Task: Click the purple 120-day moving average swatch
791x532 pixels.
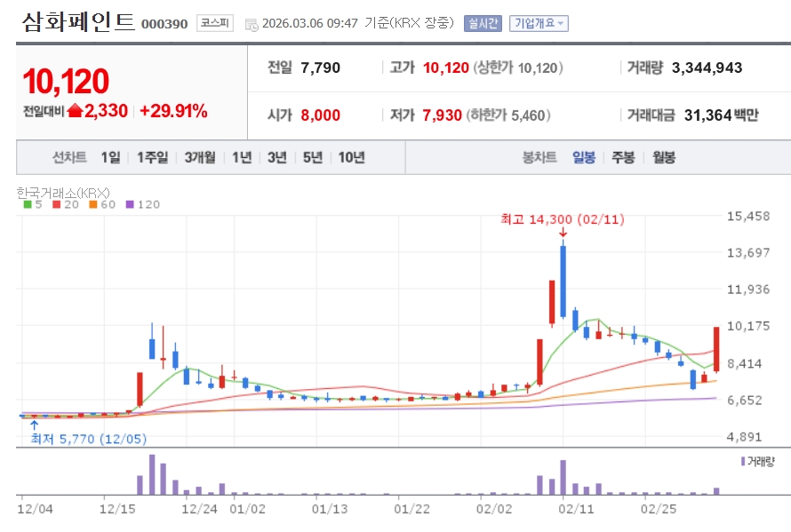Action: [130, 204]
